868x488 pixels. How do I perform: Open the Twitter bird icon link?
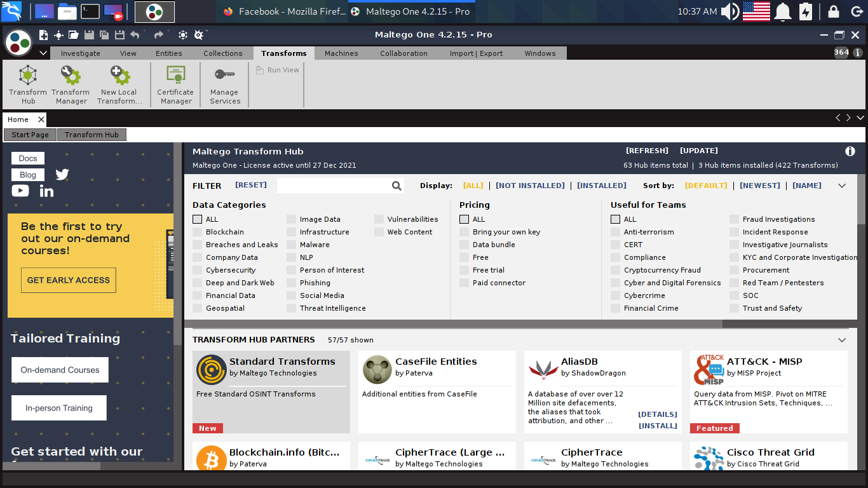coord(62,174)
